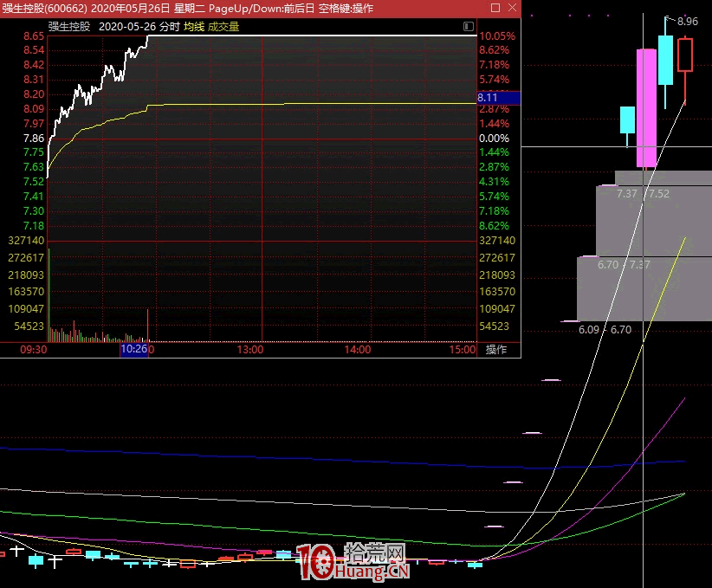Click the 13:00 time axis label
The image size is (712, 588).
(250, 350)
